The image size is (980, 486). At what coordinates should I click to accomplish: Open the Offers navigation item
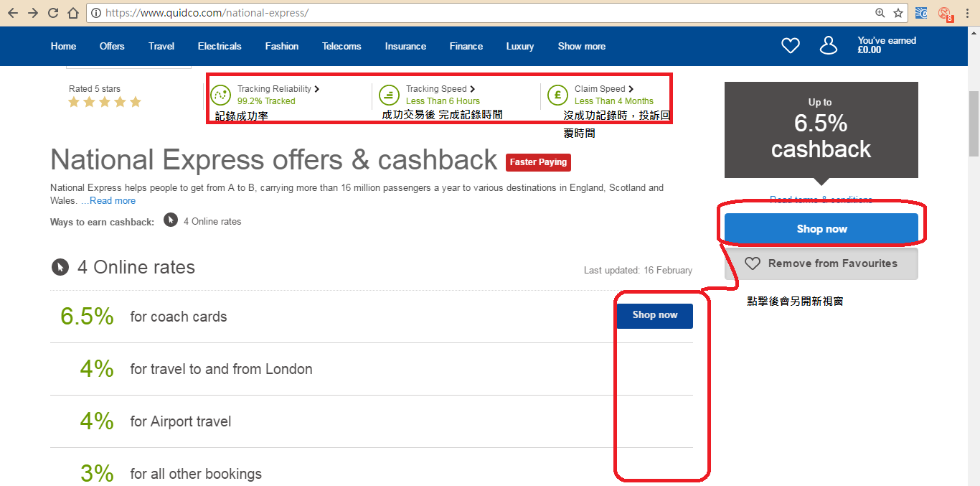tap(112, 46)
